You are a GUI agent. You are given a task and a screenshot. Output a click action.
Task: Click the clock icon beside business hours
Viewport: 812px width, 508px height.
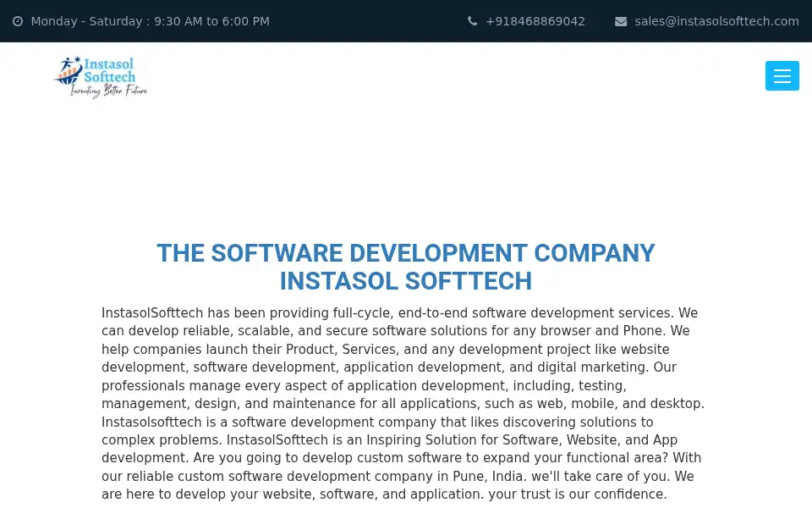pos(18,21)
